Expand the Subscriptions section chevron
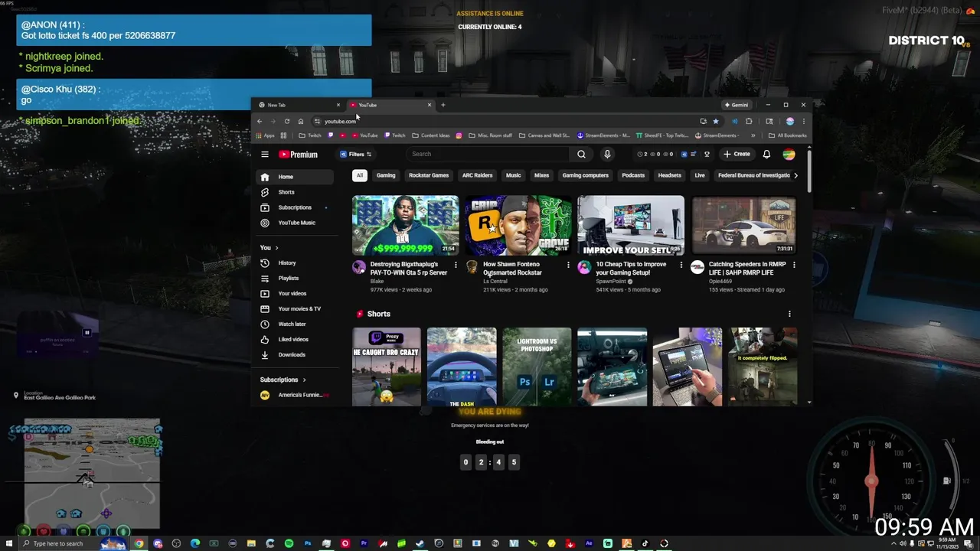 tap(304, 380)
